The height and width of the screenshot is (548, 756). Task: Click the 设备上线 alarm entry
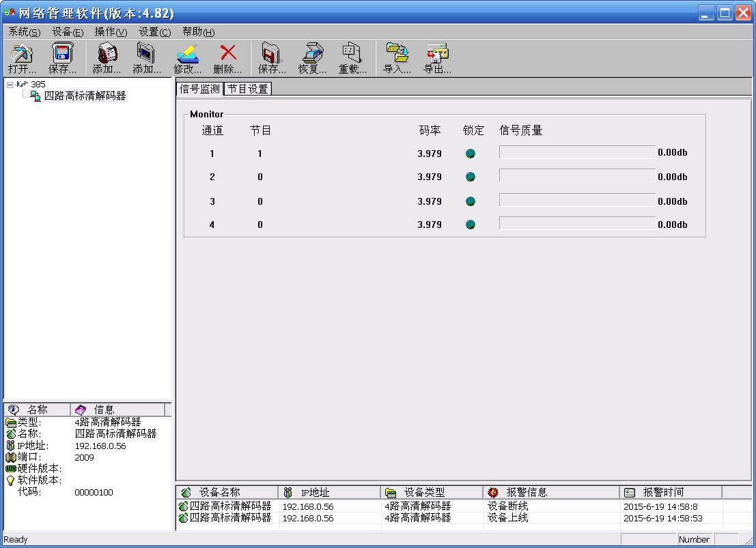(507, 518)
